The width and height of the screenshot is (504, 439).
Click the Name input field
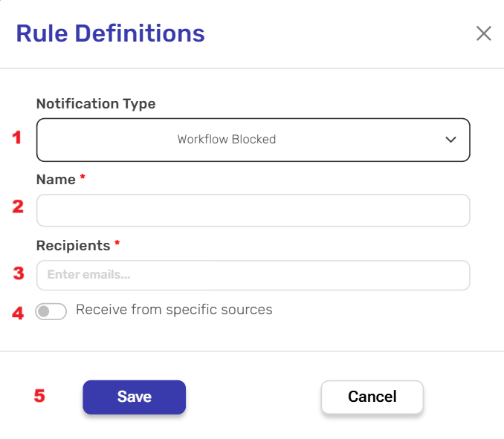click(253, 210)
